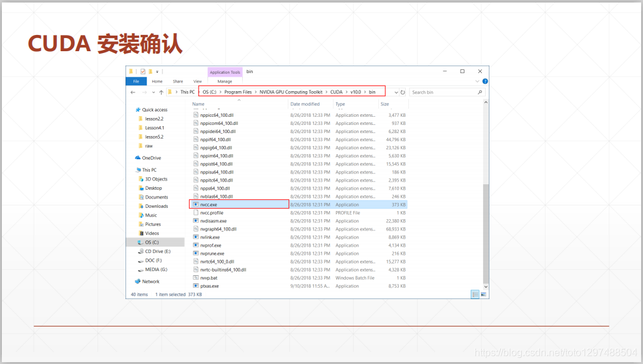This screenshot has height=364, width=643.
Task: Open the lesson5.2 folder in Quick access
Action: pos(150,137)
